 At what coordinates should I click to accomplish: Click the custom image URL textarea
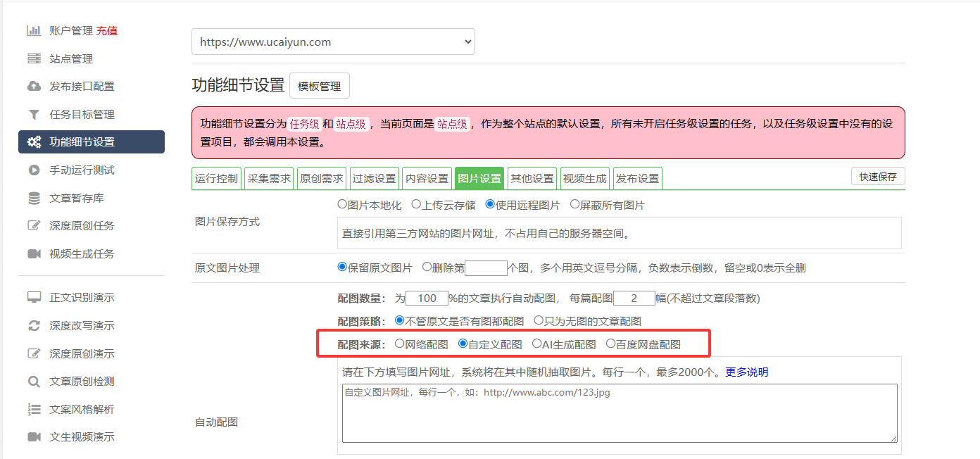620,413
